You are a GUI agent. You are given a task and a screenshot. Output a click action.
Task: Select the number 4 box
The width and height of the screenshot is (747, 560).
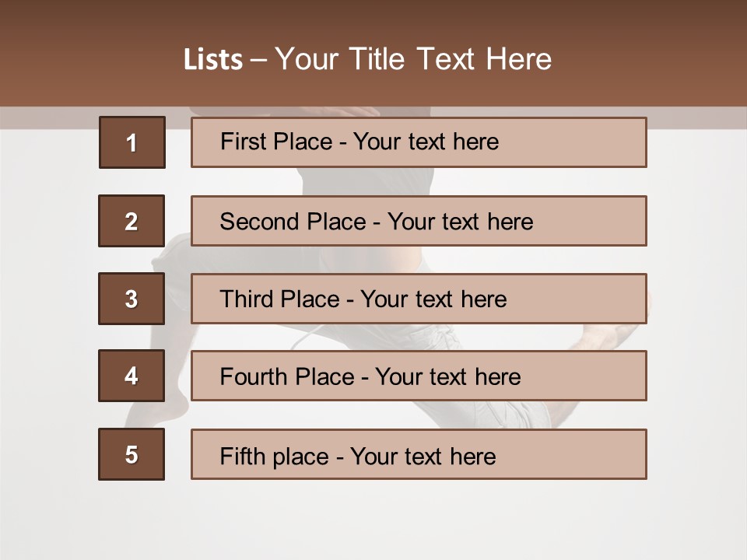coord(132,376)
